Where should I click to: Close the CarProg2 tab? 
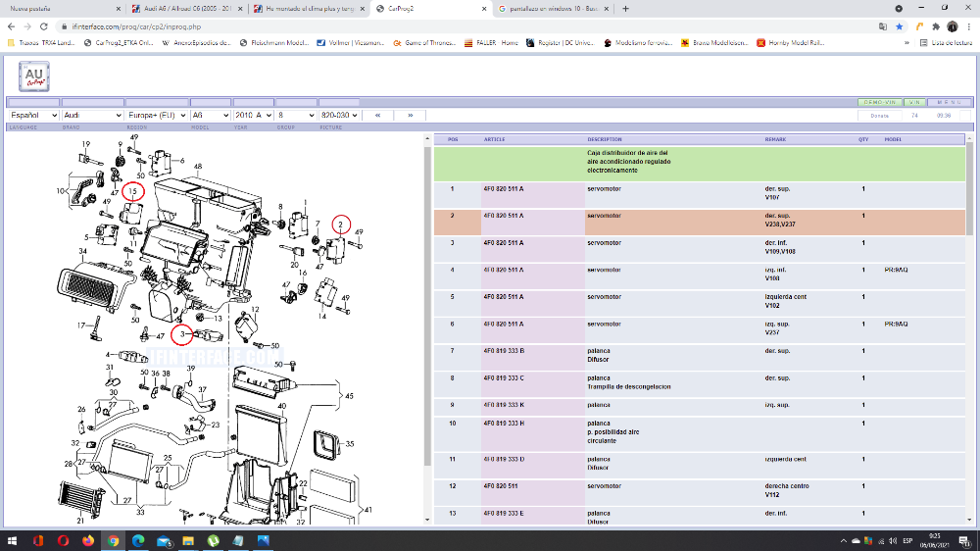(484, 9)
